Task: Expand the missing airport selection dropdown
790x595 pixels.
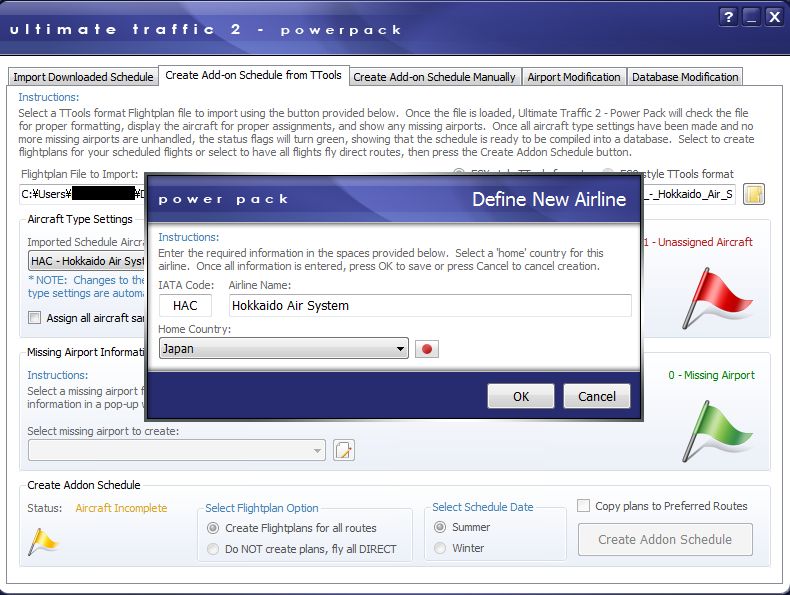Action: tap(177, 450)
